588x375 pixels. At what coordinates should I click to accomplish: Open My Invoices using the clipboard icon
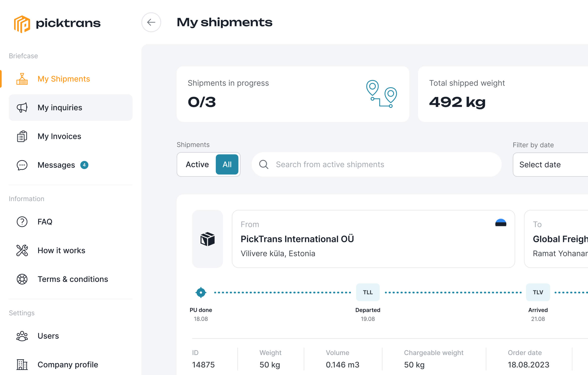[22, 136]
